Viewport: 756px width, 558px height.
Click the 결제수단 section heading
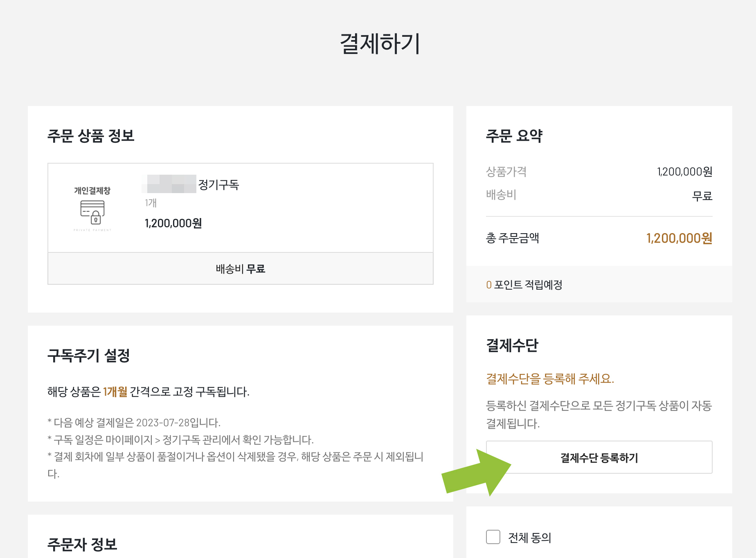(512, 345)
